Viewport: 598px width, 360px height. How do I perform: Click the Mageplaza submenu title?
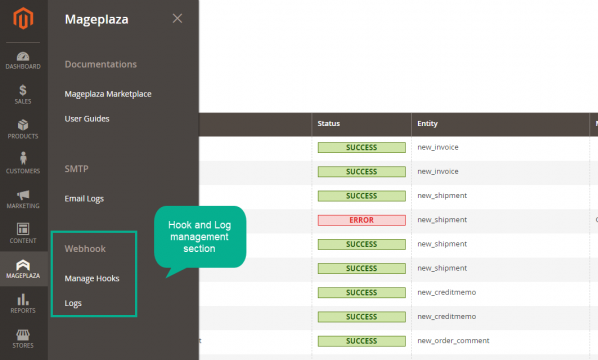pos(96,19)
